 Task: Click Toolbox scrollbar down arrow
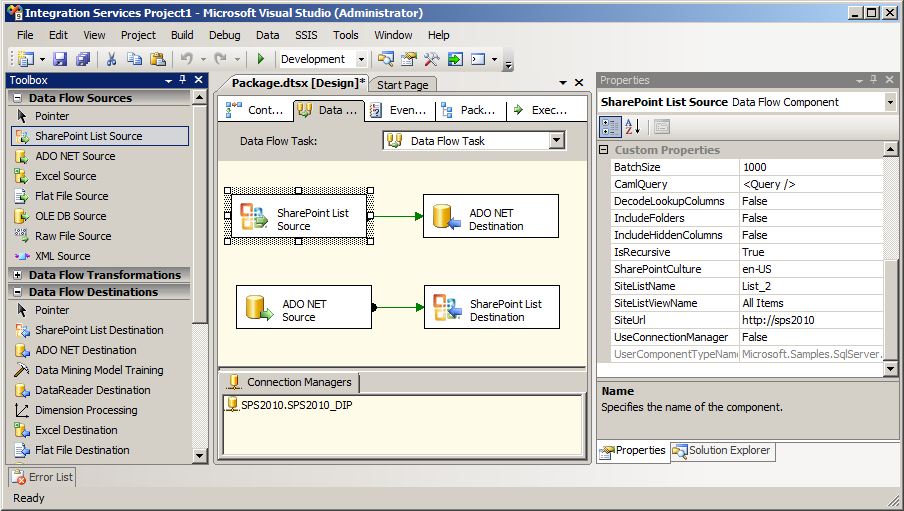tap(199, 456)
